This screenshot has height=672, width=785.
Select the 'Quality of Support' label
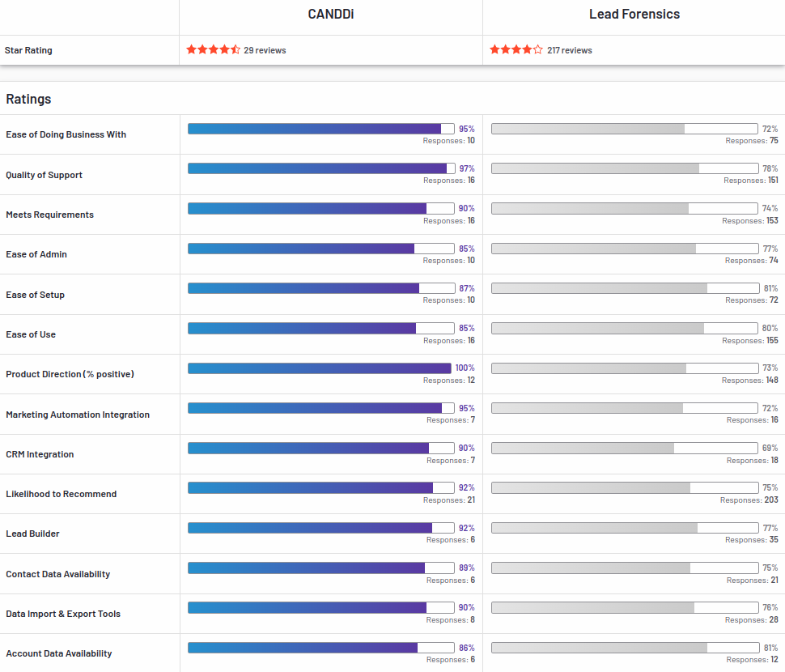click(44, 175)
